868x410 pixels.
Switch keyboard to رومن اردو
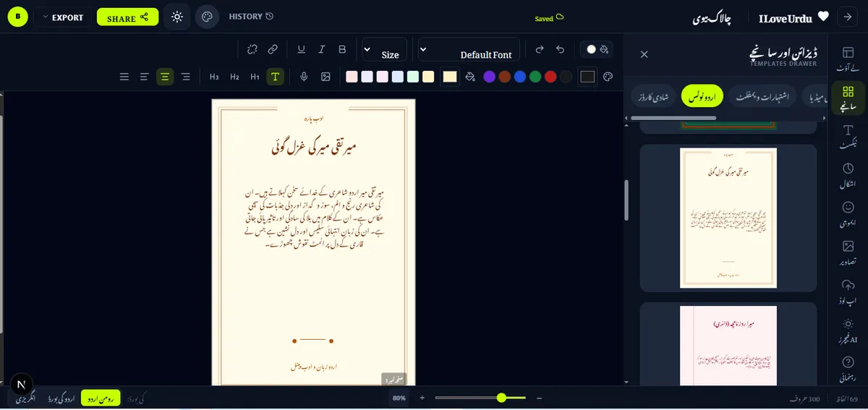(x=100, y=398)
